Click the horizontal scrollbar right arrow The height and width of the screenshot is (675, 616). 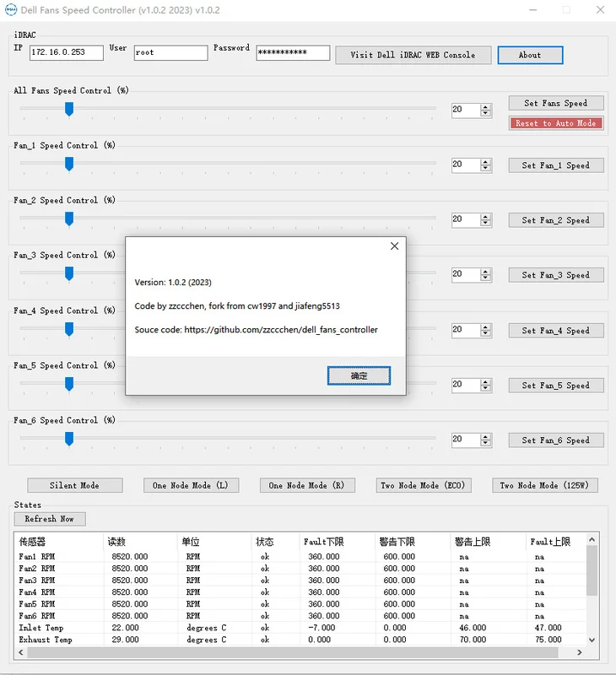[580, 652]
